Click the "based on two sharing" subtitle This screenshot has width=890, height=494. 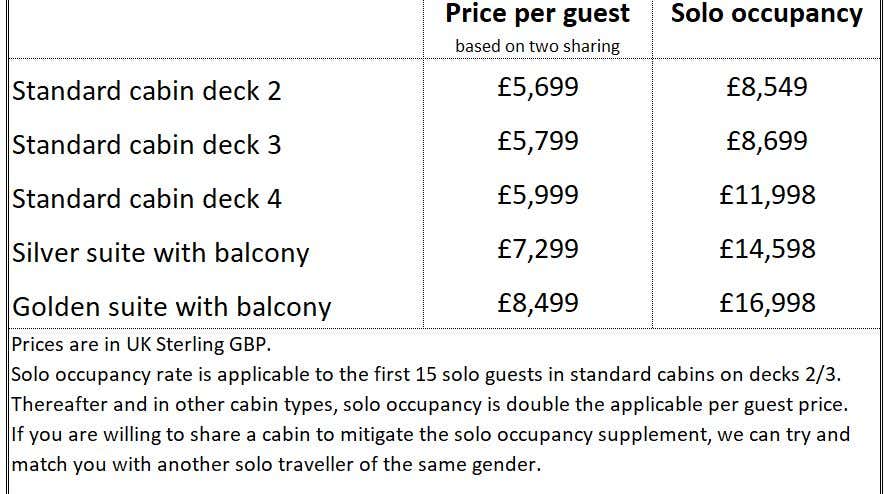tap(537, 46)
